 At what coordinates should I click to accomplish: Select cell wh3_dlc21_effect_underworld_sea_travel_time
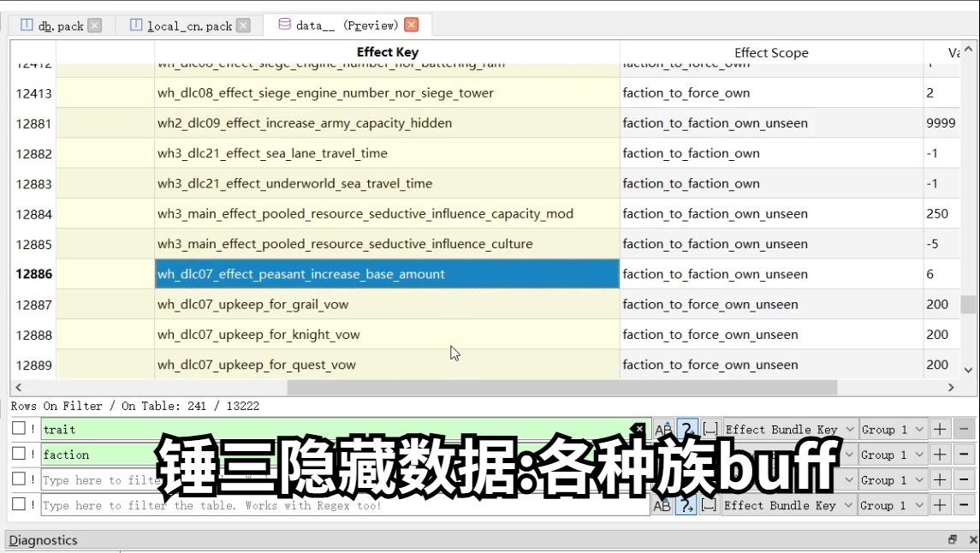[387, 184]
